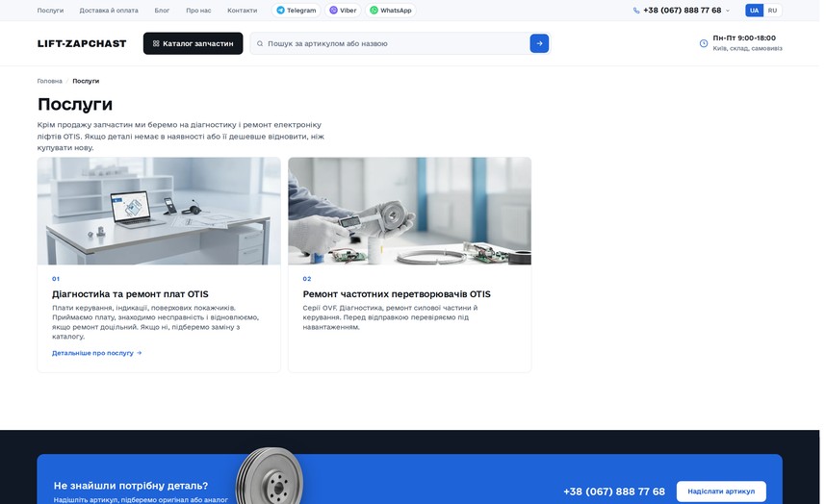Screen dimensions: 826x504
Task: Open the Блог page
Action: [x=162, y=11]
